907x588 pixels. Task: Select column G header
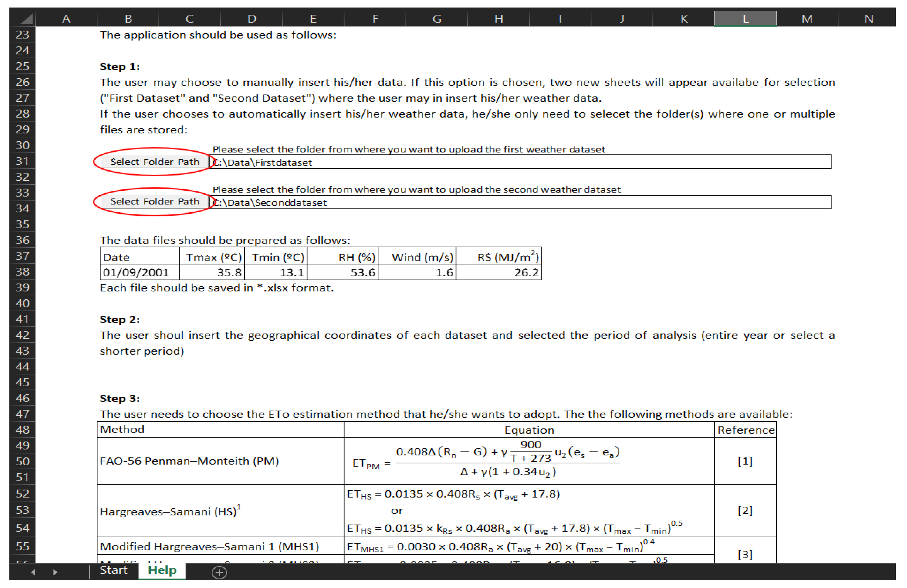coord(437,18)
